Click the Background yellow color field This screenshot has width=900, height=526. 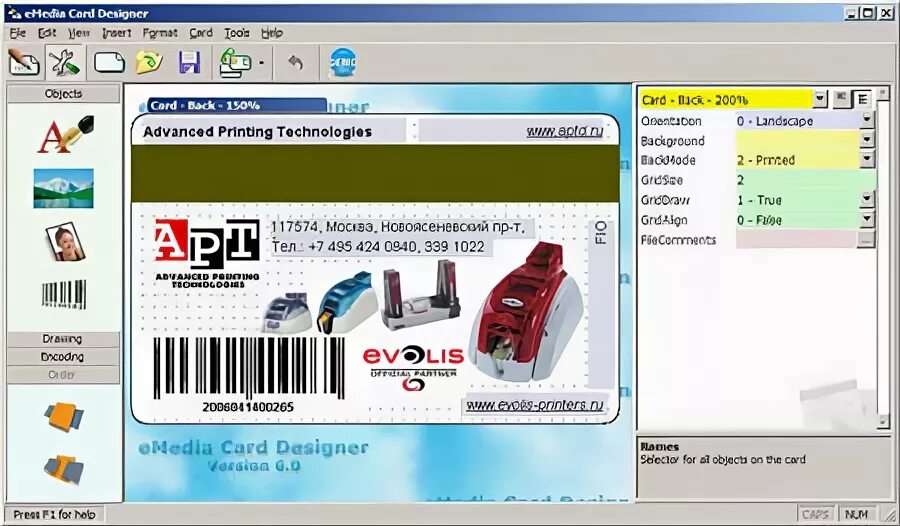pos(798,140)
